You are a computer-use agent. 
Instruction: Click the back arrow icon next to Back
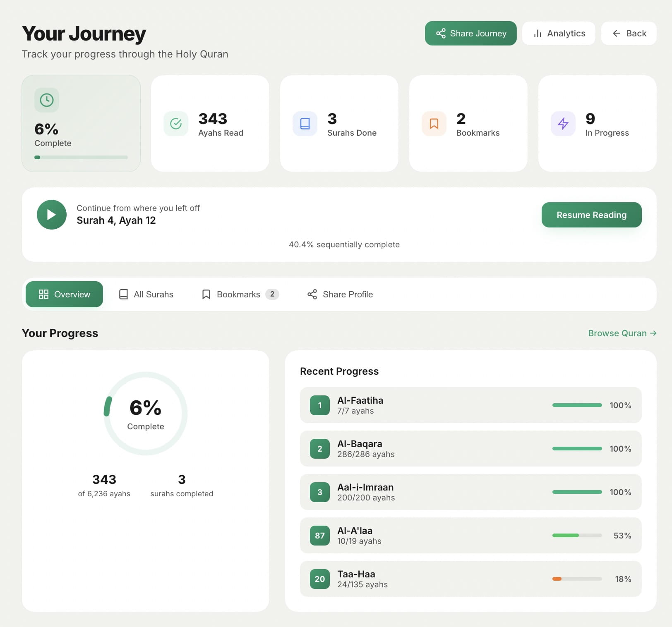tap(617, 34)
